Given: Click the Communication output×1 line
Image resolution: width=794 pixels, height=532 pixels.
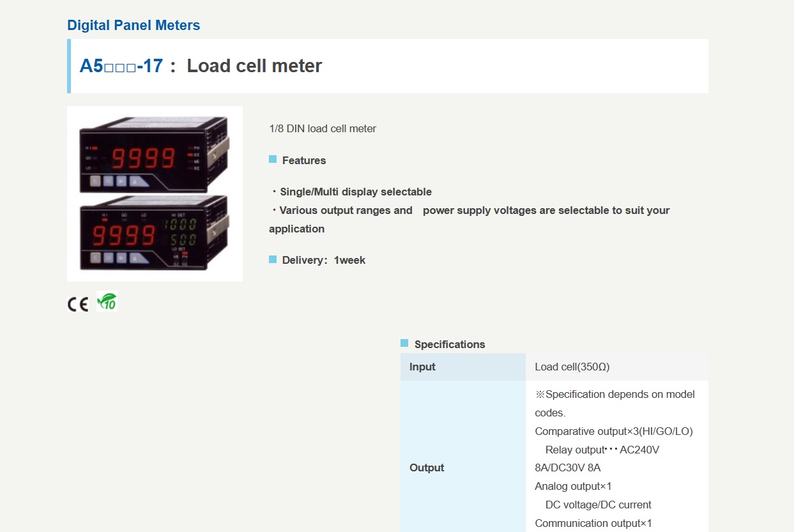Looking at the screenshot, I should pos(593,523).
